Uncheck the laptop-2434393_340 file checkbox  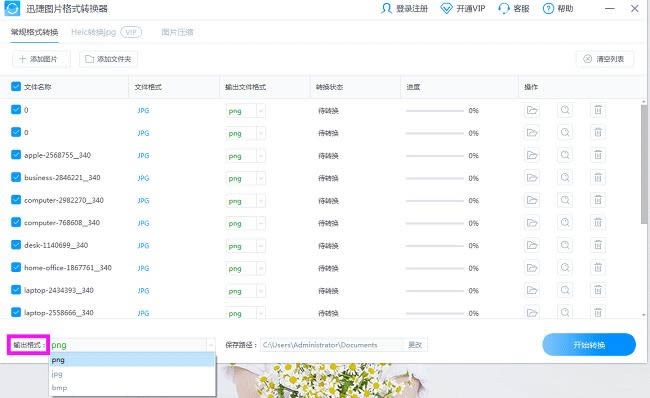[16, 289]
